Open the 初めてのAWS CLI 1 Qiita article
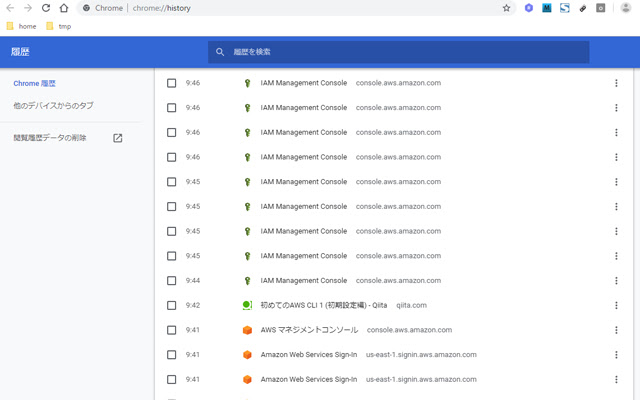640x400 pixels. point(324,305)
